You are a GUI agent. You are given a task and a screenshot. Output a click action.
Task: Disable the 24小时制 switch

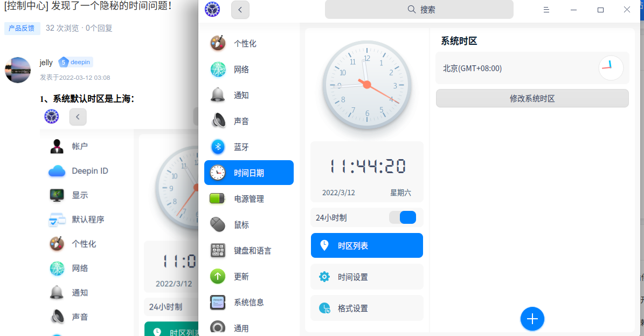[x=403, y=217]
